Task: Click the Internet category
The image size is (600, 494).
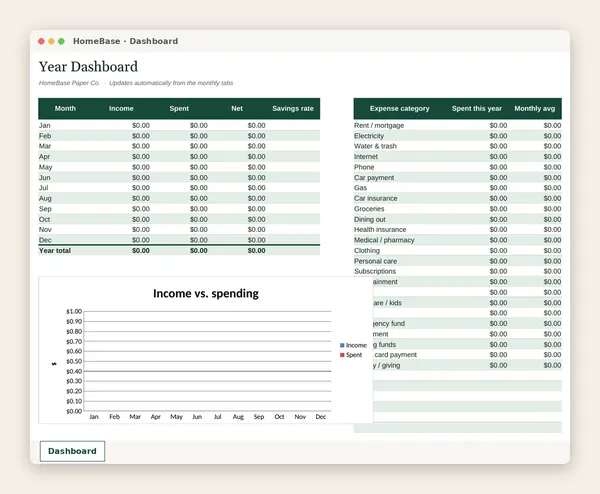Action: (x=366, y=157)
